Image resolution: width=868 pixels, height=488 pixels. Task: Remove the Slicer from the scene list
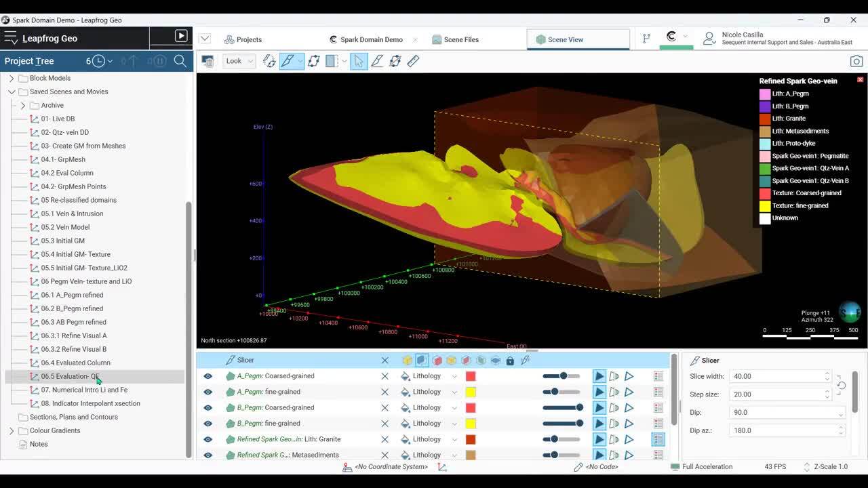[384, 361]
